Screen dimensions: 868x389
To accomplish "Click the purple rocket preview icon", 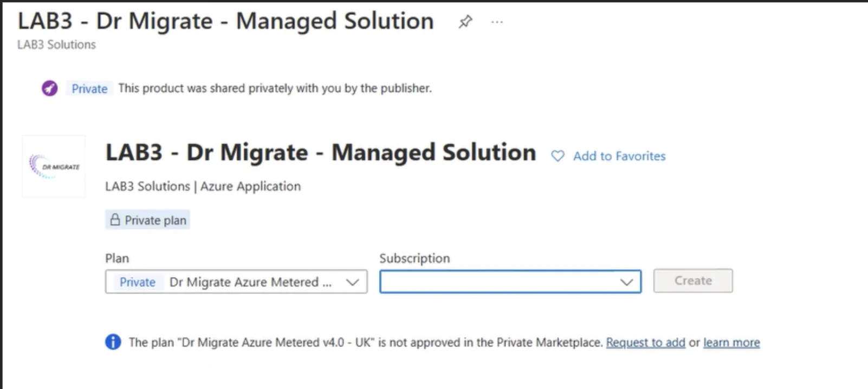I will tap(50, 88).
